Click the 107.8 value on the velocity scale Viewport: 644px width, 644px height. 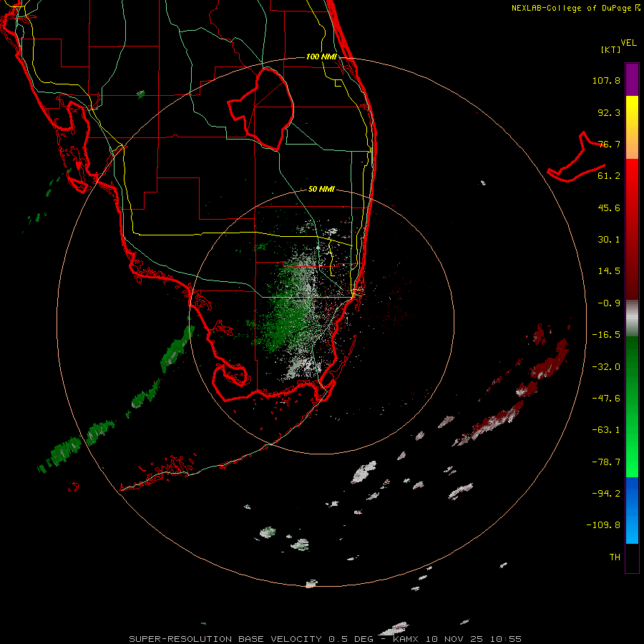coord(606,80)
